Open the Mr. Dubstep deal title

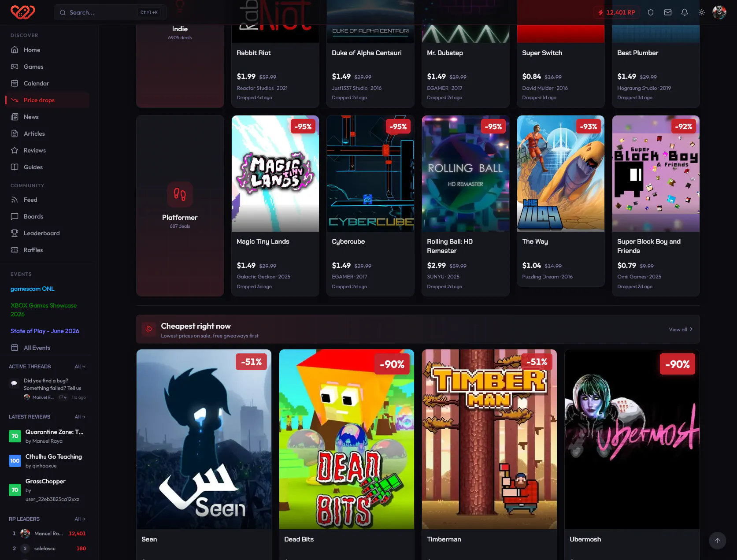[x=445, y=53]
